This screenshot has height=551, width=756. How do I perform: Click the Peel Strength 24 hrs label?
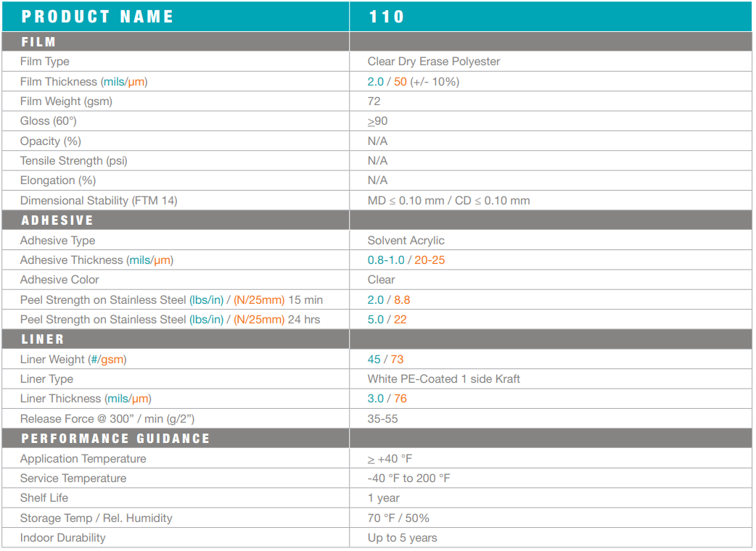pos(170,320)
